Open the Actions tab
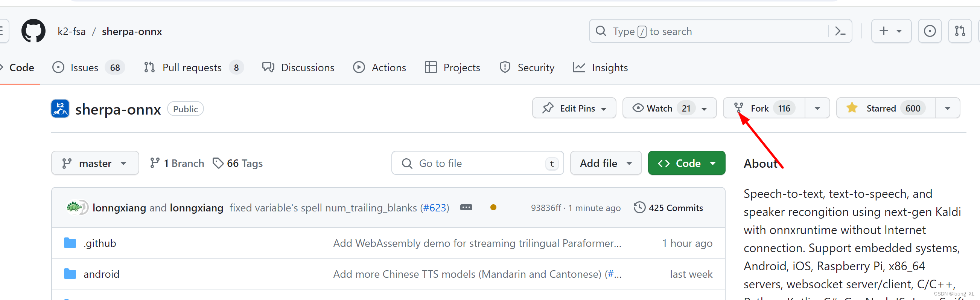This screenshot has height=300, width=980. (380, 67)
